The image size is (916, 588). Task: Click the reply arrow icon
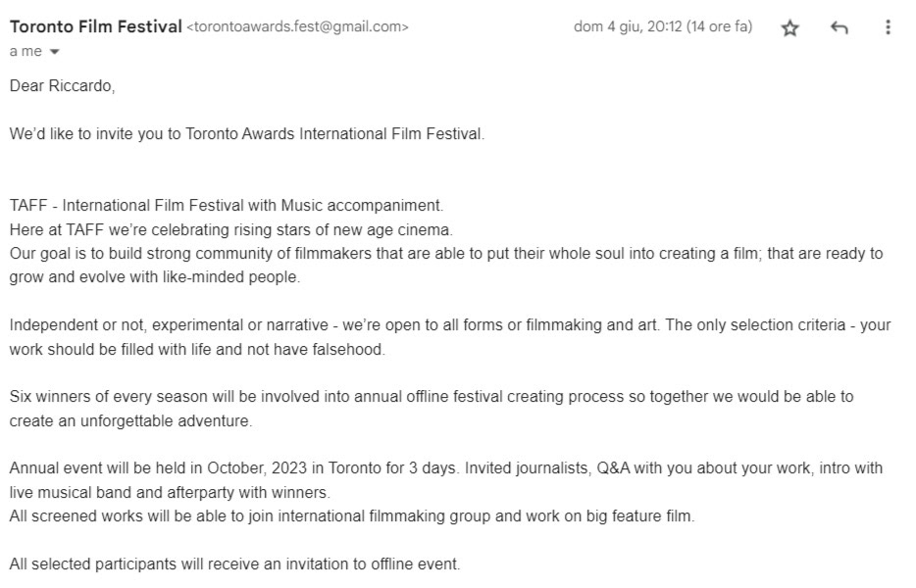tap(839, 28)
